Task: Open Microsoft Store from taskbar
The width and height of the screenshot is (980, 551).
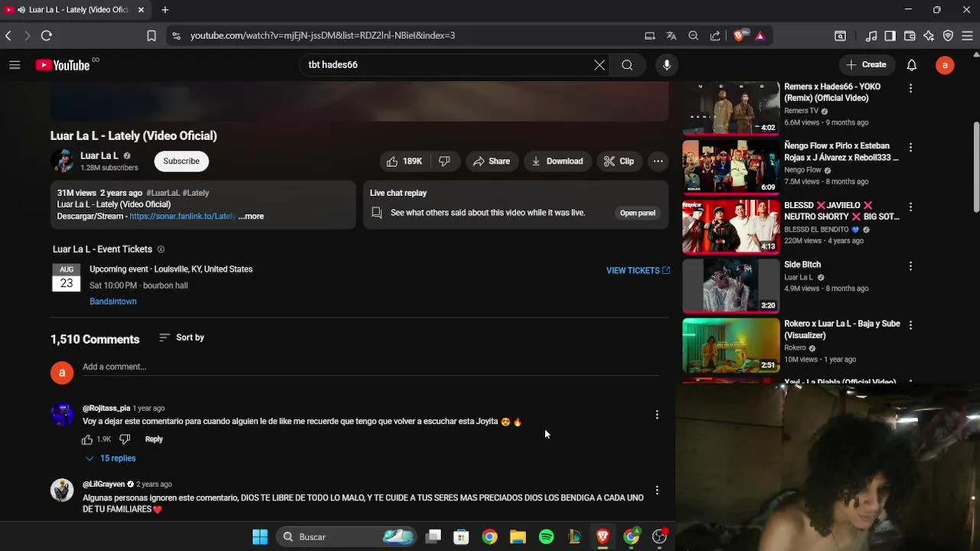Action: pyautogui.click(x=461, y=537)
